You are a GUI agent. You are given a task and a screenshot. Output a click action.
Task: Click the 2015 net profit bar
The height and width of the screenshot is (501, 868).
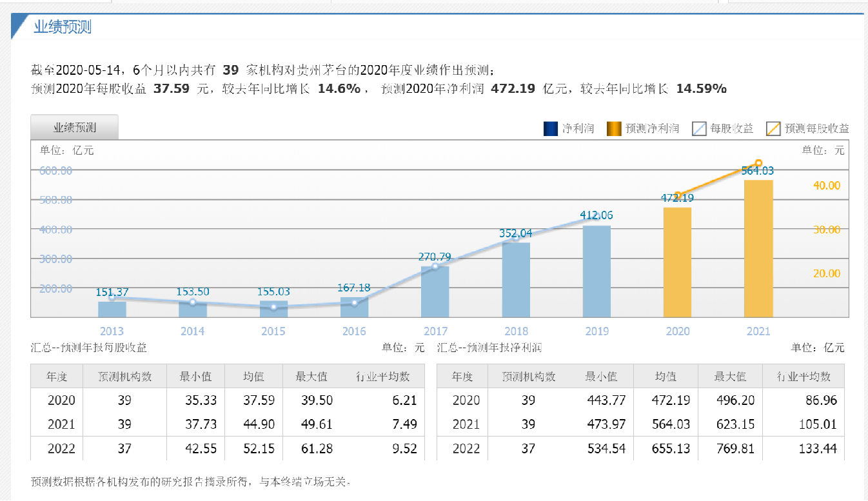[x=273, y=308]
